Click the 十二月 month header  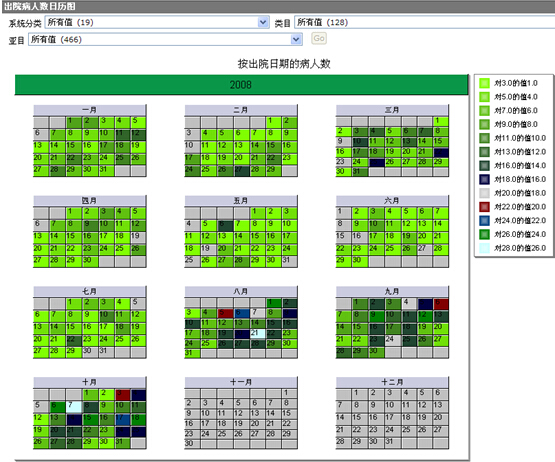(392, 382)
